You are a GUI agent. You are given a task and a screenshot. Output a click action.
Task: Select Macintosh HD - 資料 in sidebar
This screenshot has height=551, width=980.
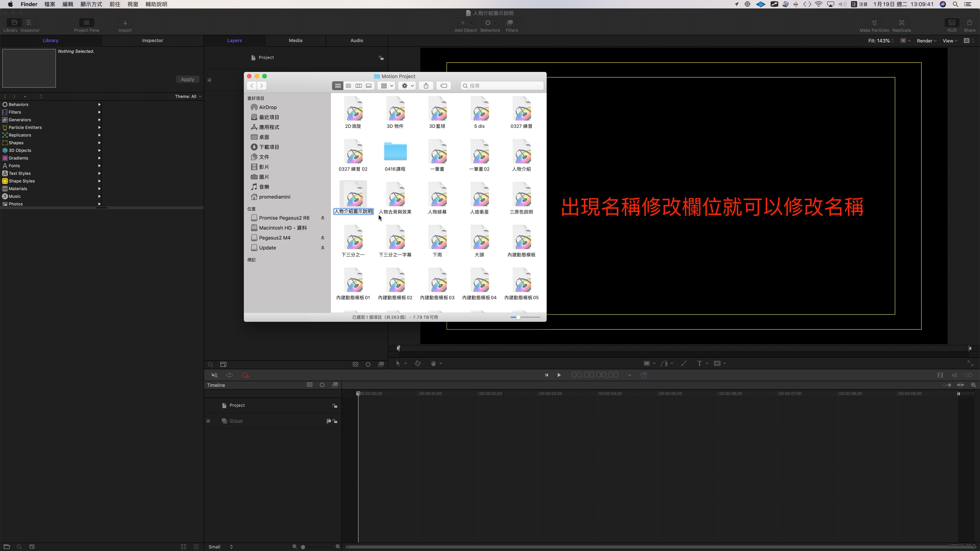283,228
